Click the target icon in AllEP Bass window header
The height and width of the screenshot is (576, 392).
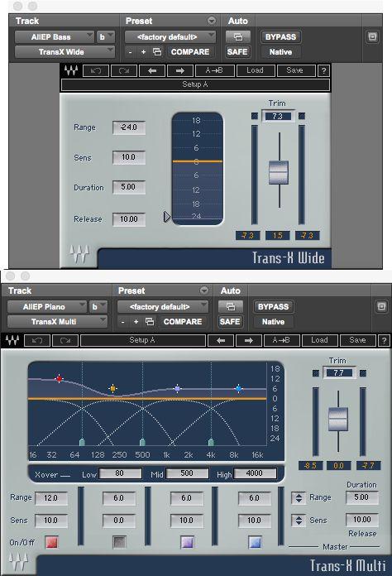tap(372, 36)
